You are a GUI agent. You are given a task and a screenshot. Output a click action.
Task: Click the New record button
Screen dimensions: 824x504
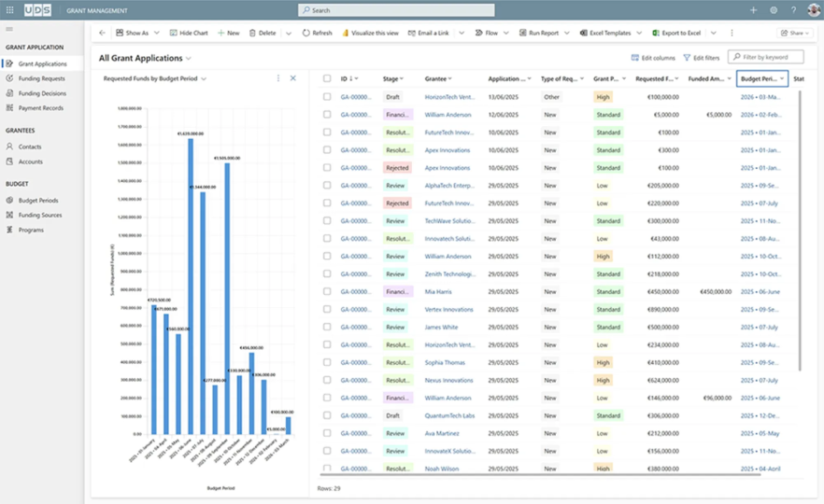click(x=229, y=33)
